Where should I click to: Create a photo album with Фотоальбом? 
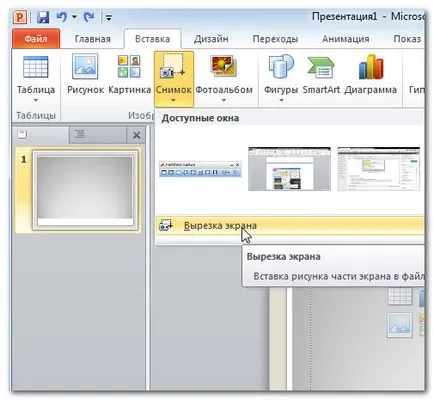pos(224,67)
